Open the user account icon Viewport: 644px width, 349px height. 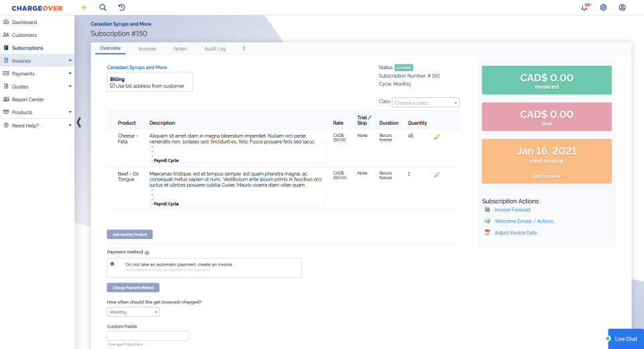point(622,7)
